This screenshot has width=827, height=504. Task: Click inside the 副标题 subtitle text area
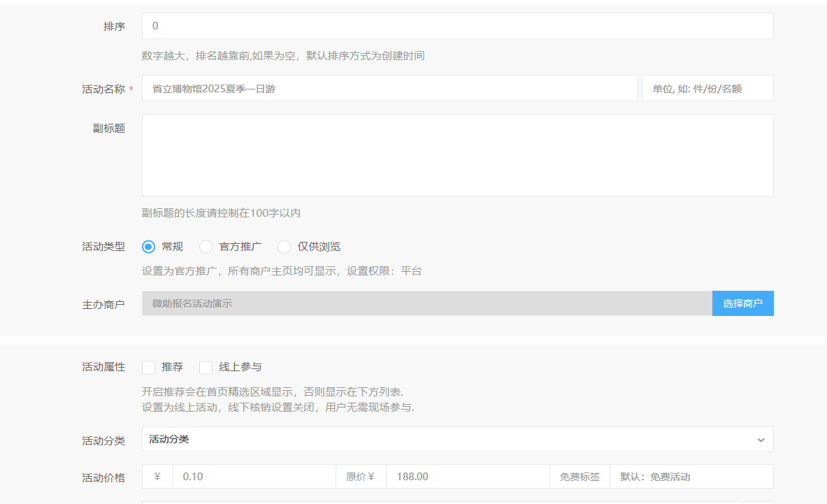tap(457, 155)
